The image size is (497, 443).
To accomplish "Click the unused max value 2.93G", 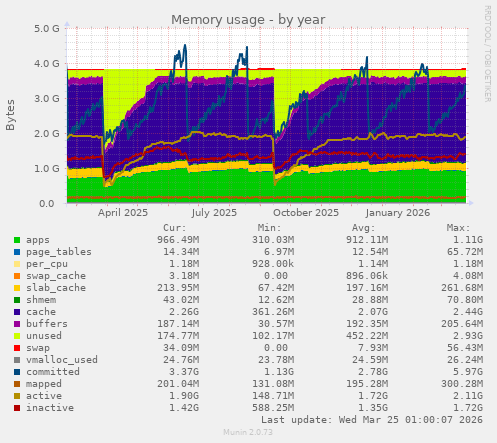I will 468,336.
